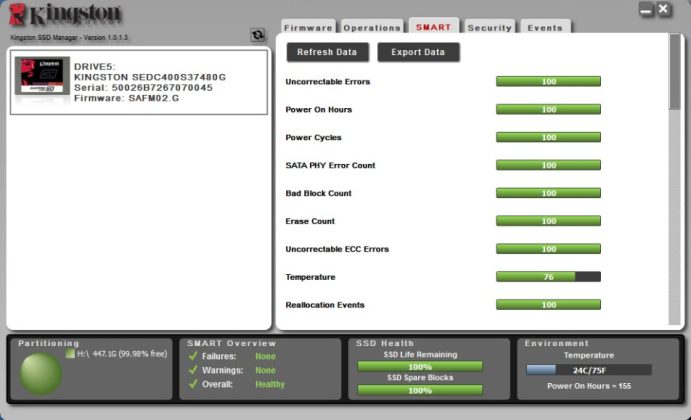
Task: Click the Failures green checkmark icon
Action: (193, 356)
